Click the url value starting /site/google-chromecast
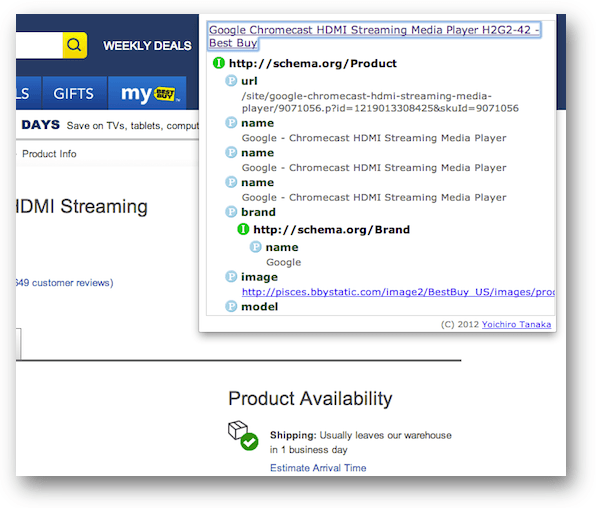 380,102
